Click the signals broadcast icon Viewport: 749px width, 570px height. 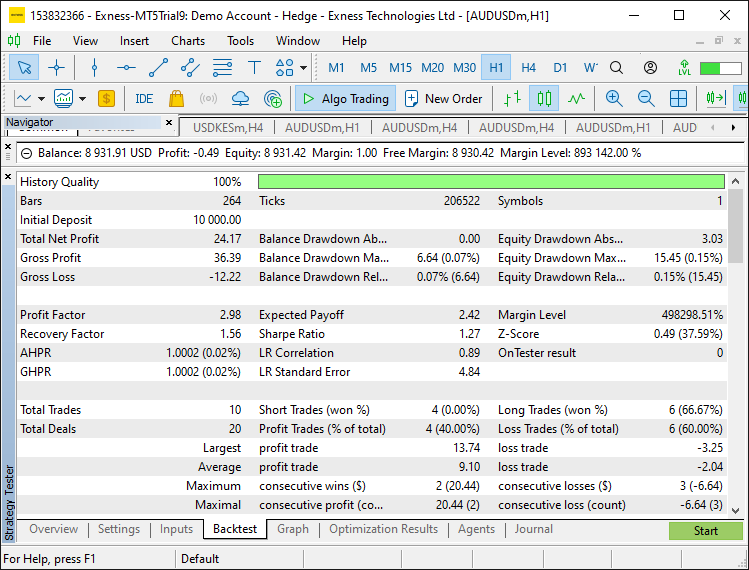(208, 99)
